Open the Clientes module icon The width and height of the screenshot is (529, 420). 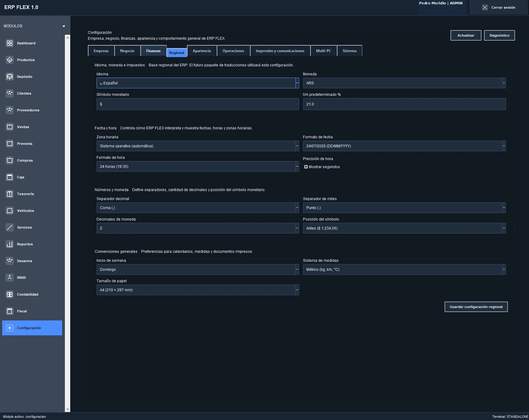pyautogui.click(x=10, y=93)
